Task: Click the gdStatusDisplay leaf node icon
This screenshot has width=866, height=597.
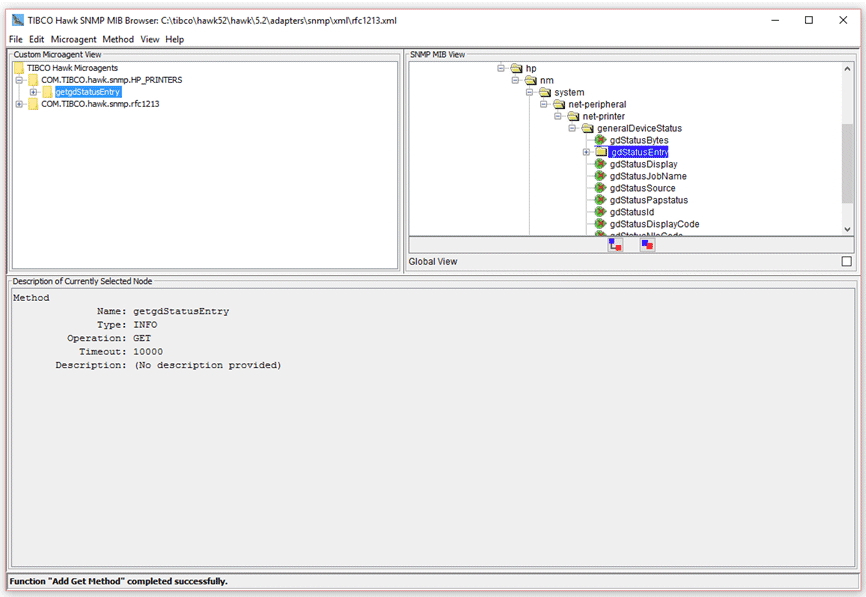Action: coord(600,164)
